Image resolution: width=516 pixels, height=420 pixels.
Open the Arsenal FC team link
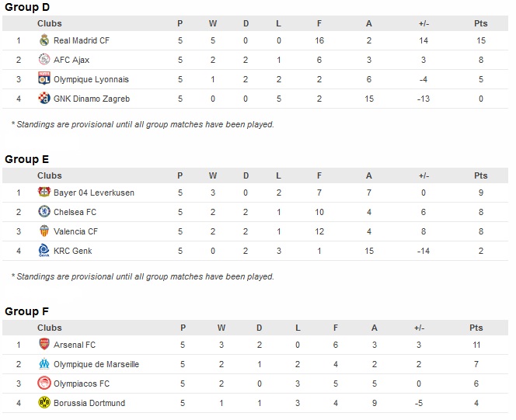pyautogui.click(x=75, y=345)
